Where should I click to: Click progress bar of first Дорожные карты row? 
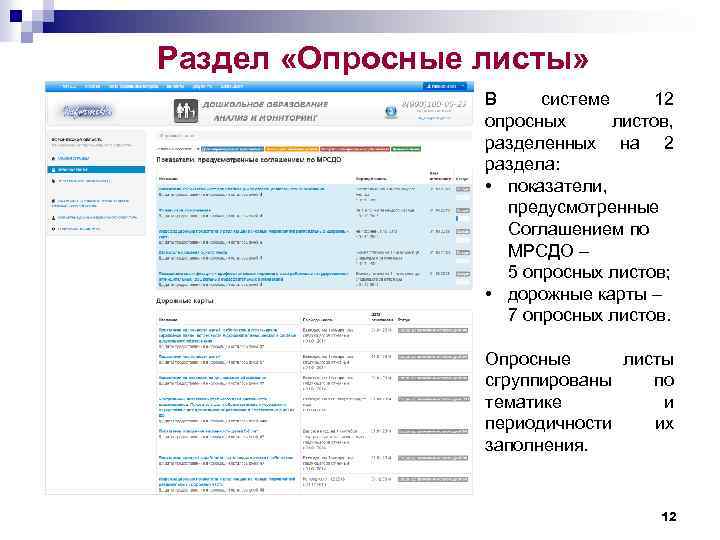coord(433,331)
